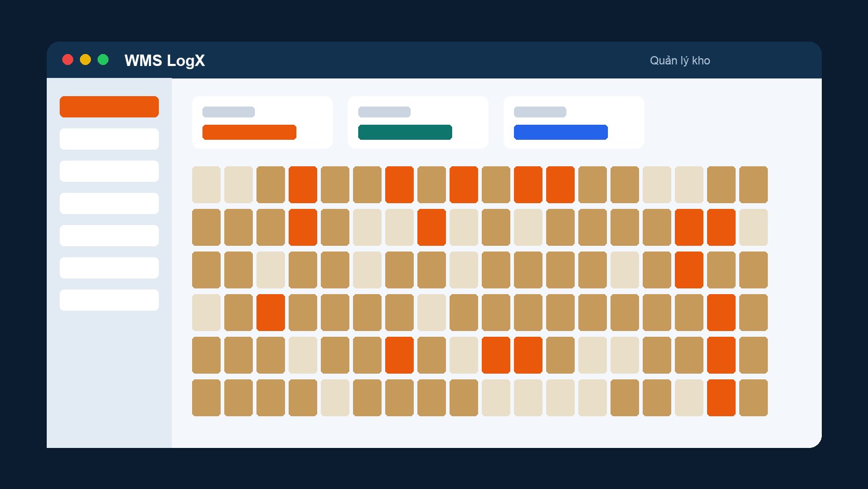Open the stat card with blue bar

pyautogui.click(x=574, y=122)
